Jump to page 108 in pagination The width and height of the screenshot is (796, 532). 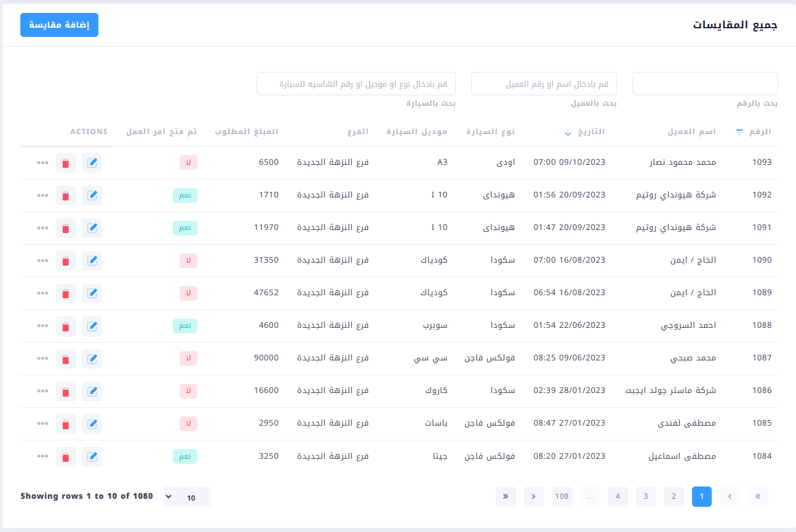coord(562,496)
